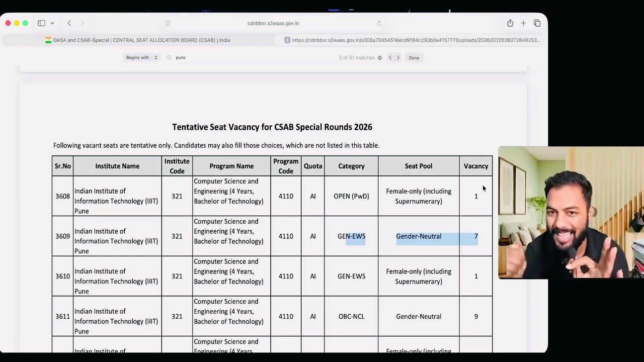Click vacancy value 9 in row 3611
644x362 pixels.
click(476, 316)
